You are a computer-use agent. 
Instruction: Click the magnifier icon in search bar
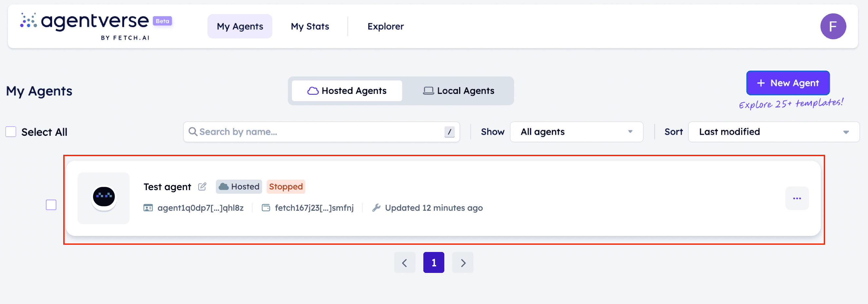pyautogui.click(x=193, y=132)
